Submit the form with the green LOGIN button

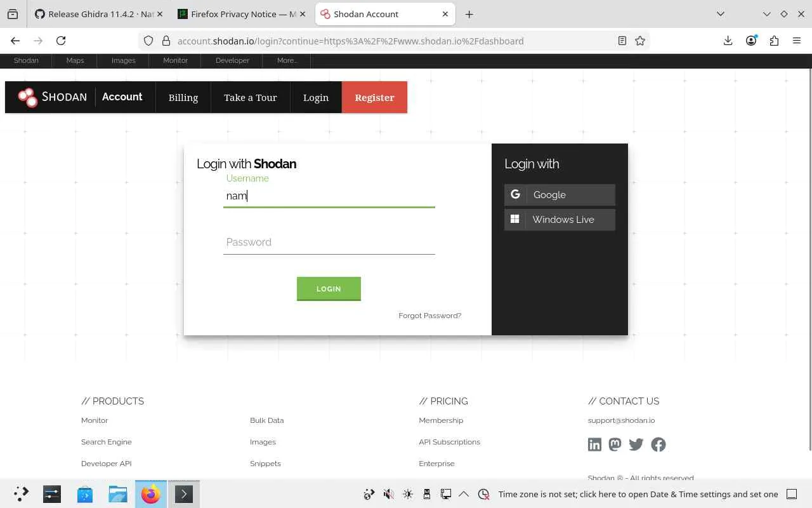coord(329,288)
